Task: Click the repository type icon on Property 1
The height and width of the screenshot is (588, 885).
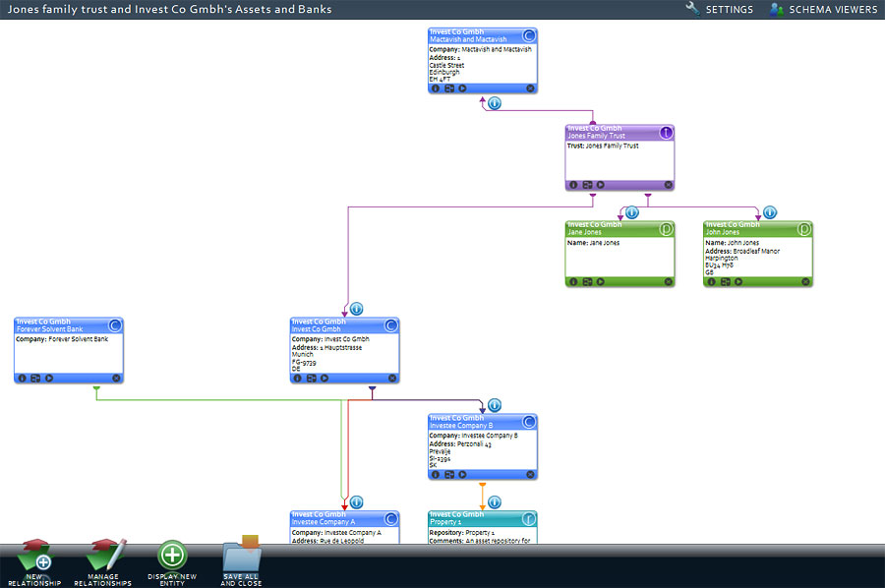Action: coord(529,518)
